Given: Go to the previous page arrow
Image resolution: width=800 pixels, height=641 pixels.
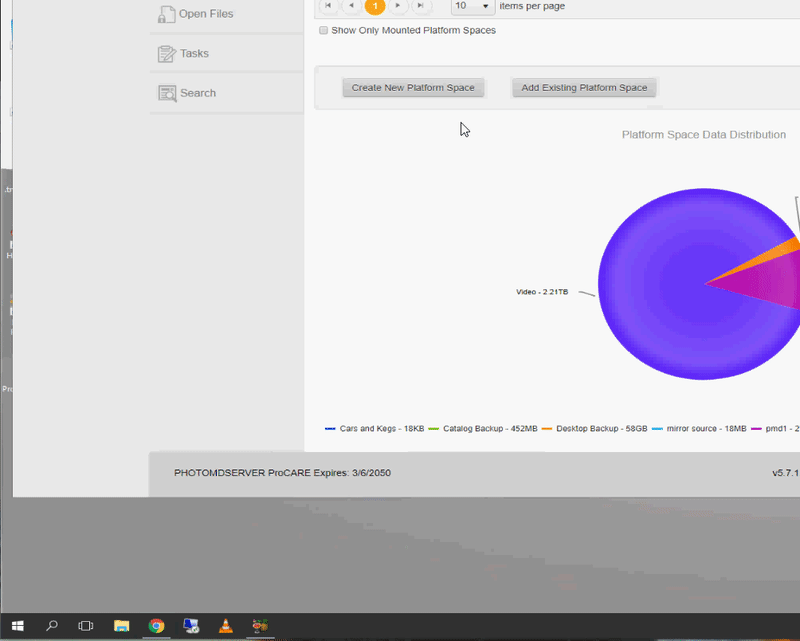Looking at the screenshot, I should (x=351, y=6).
